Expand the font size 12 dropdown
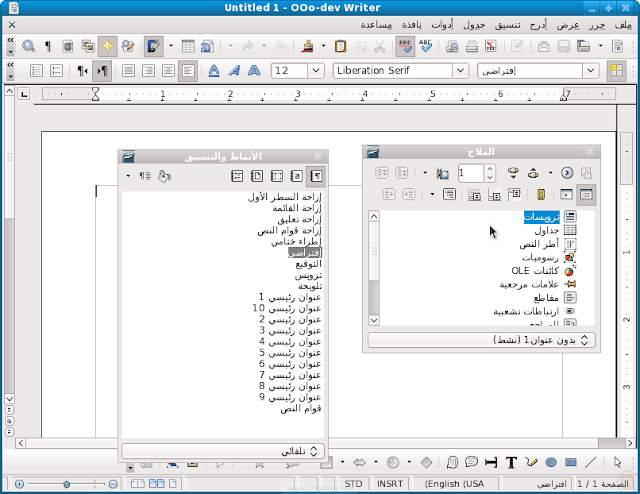This screenshot has width=640, height=494. point(320,71)
